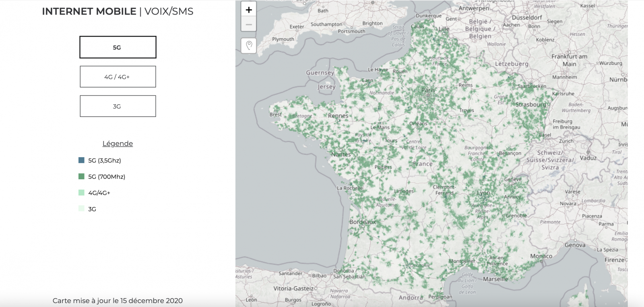Click Nantes label on the map
Image resolution: width=644 pixels, height=307 pixels.
(341, 154)
